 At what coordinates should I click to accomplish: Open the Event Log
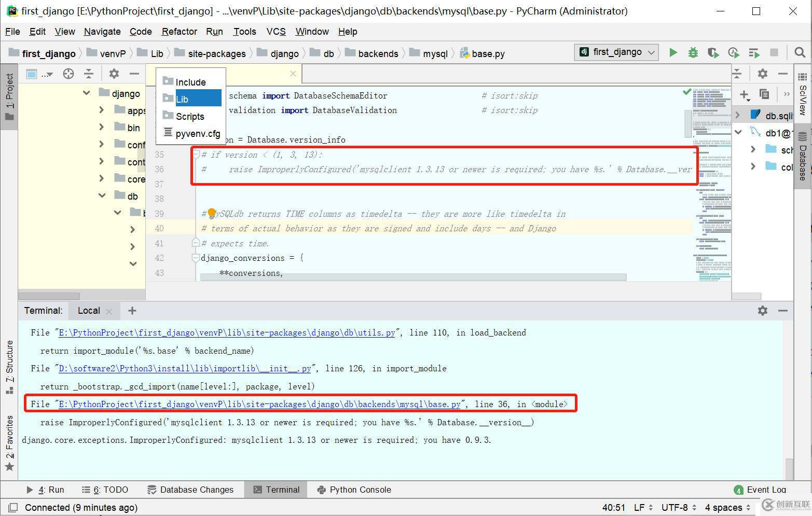click(760, 490)
